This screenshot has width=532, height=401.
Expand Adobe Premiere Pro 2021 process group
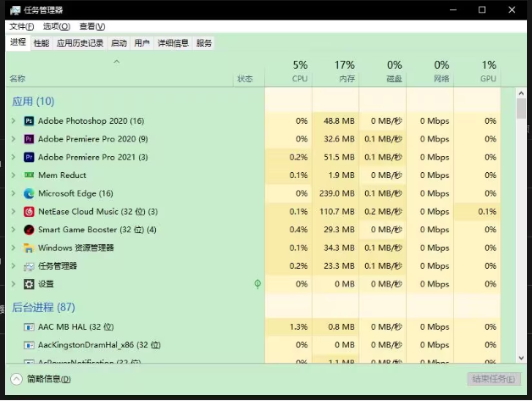14,157
